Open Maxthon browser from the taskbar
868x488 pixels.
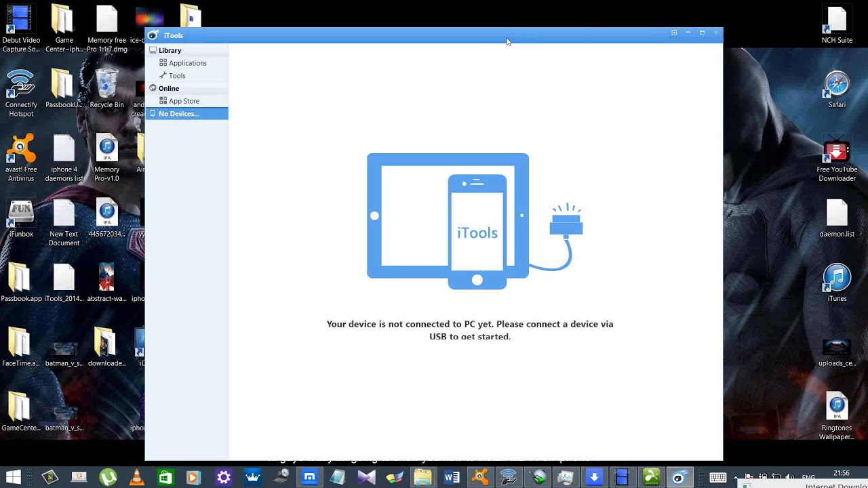tap(309, 477)
